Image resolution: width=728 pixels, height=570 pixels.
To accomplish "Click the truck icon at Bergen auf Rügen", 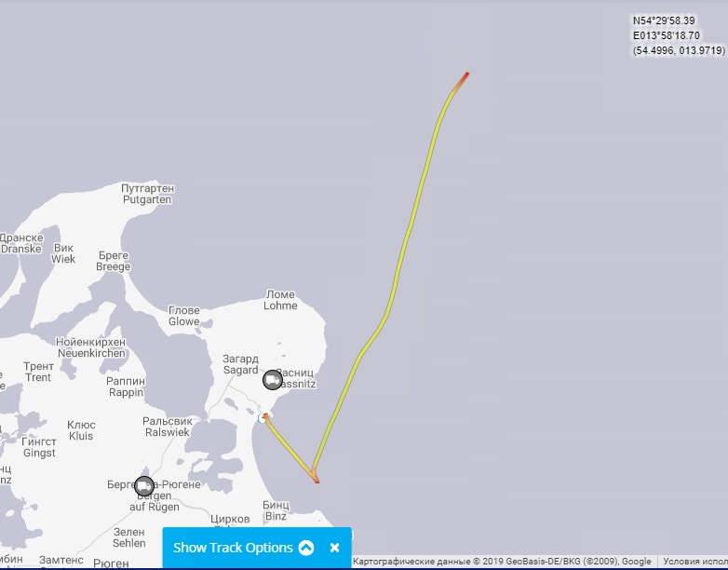I will pos(144,486).
